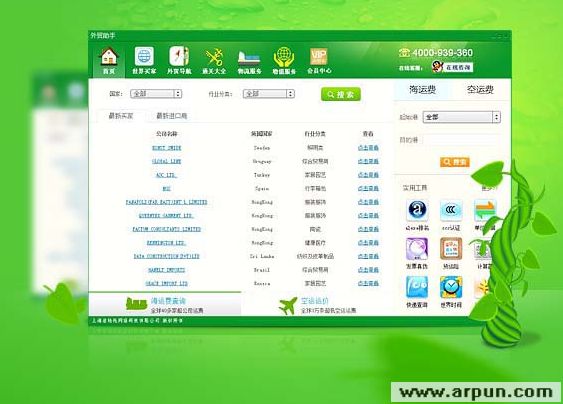Click the QQ penguin online chat icon

[x=437, y=67]
